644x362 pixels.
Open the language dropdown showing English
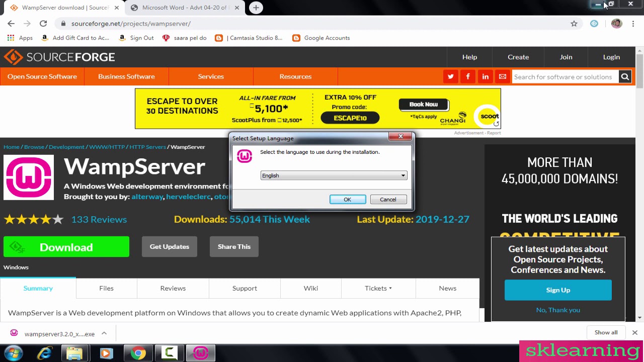(334, 175)
